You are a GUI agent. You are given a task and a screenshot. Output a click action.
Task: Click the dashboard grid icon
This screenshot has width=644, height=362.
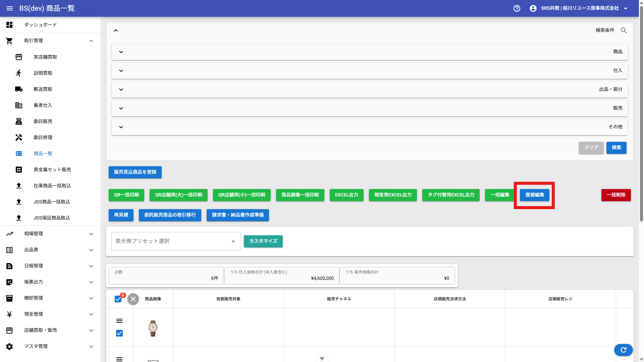[9, 25]
